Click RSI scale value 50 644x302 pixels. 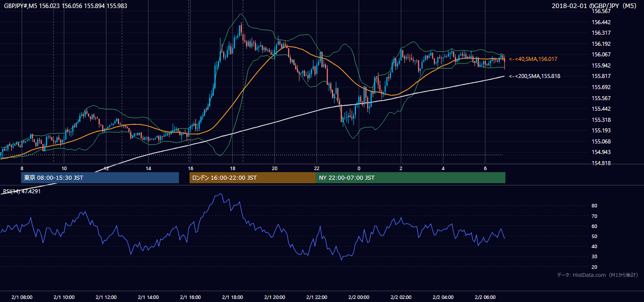pos(594,237)
